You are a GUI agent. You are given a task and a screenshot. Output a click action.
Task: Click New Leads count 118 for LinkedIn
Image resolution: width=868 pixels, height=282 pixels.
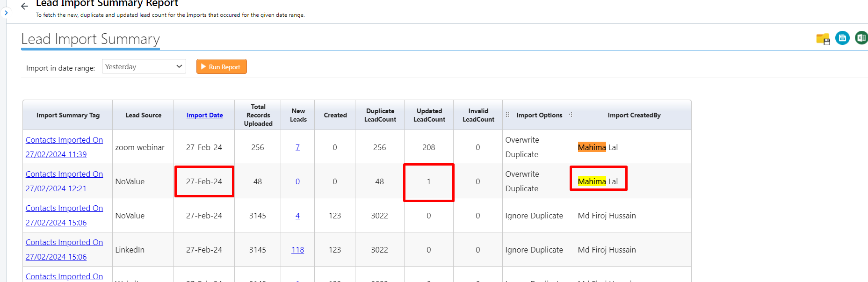tap(297, 250)
